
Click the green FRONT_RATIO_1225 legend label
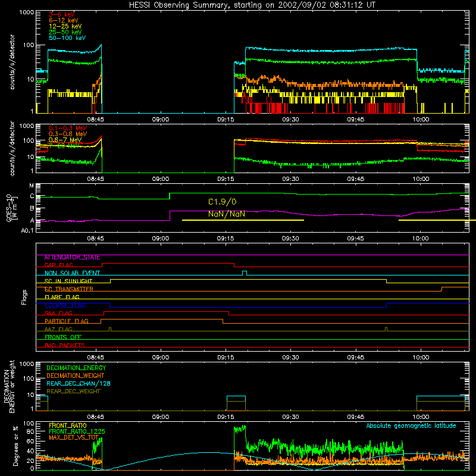pos(77,432)
